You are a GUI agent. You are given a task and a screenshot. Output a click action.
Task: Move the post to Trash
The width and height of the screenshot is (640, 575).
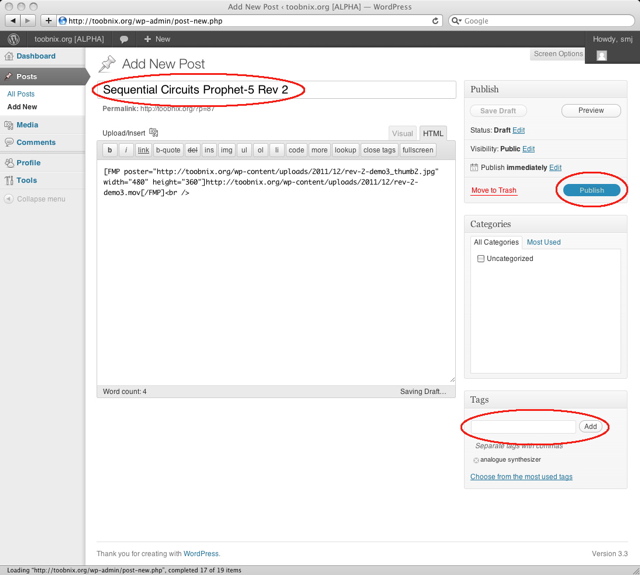point(494,191)
